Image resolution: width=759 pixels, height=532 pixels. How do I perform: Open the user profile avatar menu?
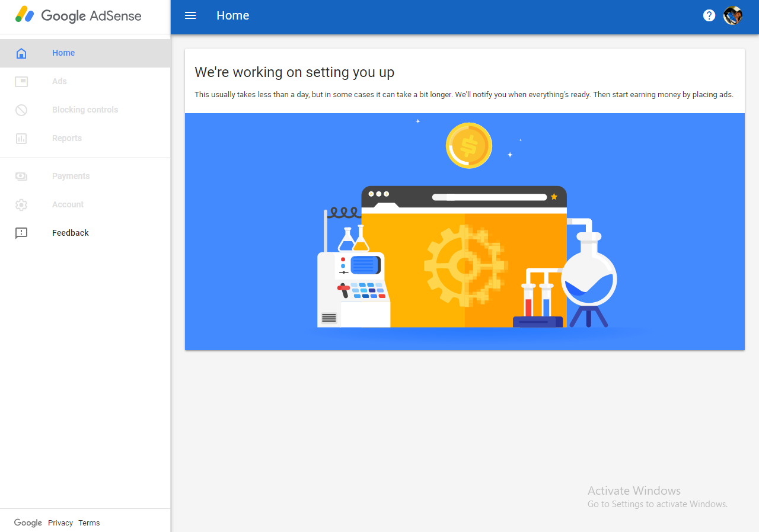[x=733, y=15]
